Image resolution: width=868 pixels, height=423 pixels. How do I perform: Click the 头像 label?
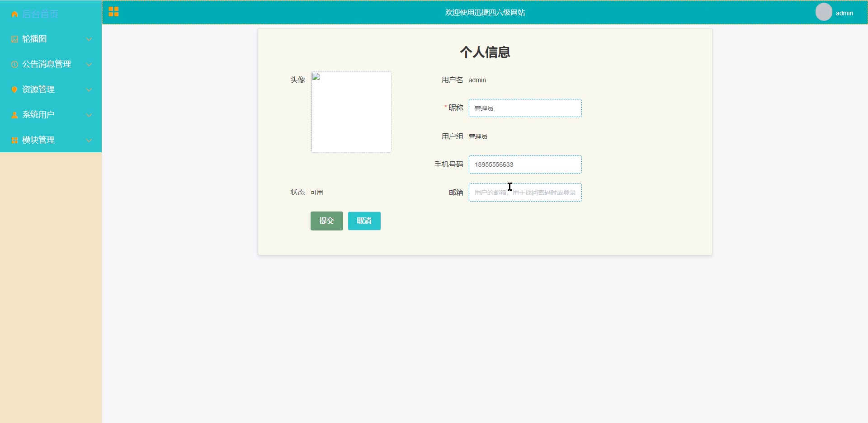[x=297, y=80]
